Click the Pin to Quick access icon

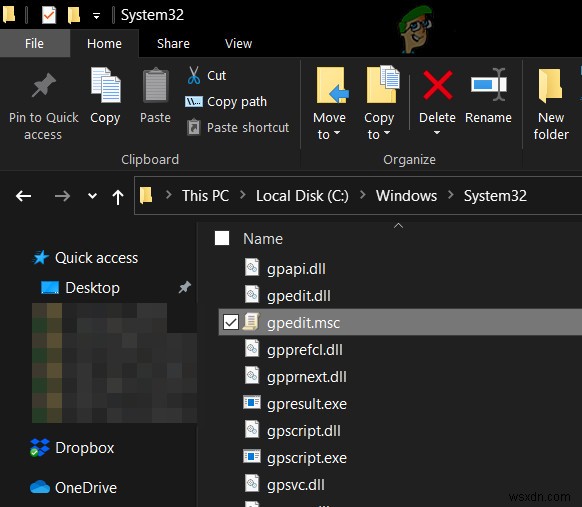[44, 85]
